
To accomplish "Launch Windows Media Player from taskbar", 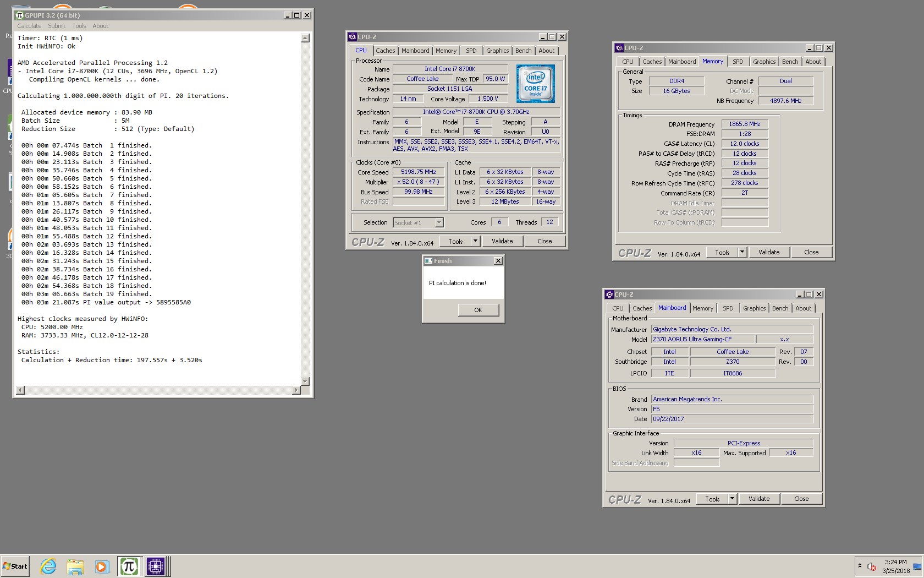I will pos(102,566).
